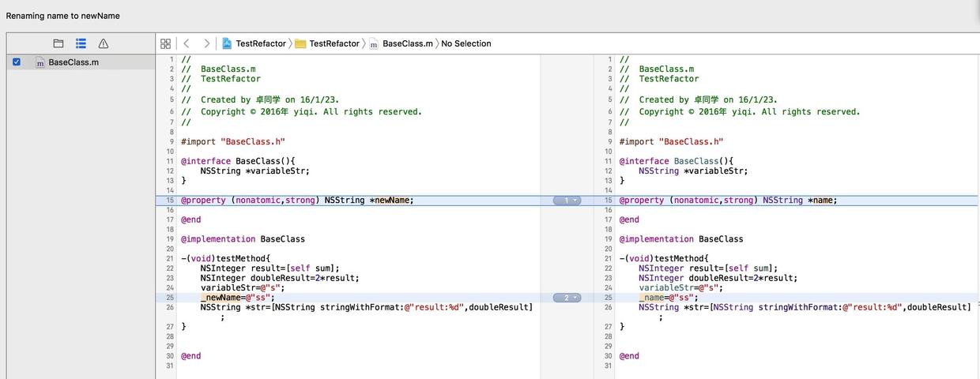Click line 15 with newName in left pane

(x=393, y=201)
